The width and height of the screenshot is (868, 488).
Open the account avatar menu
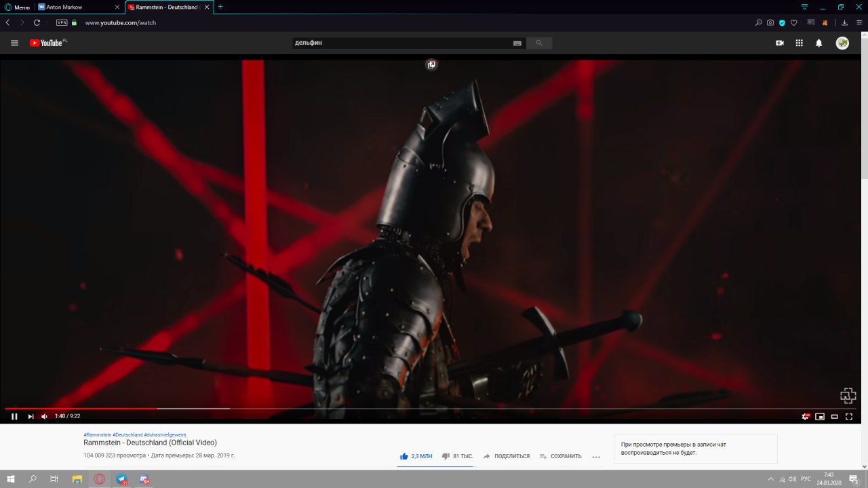[x=842, y=43]
